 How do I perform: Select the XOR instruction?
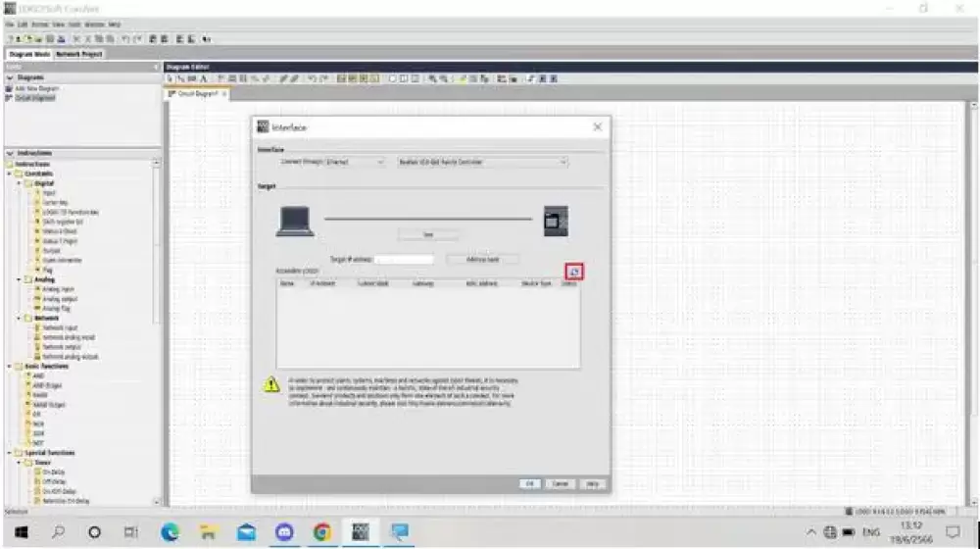(x=37, y=433)
